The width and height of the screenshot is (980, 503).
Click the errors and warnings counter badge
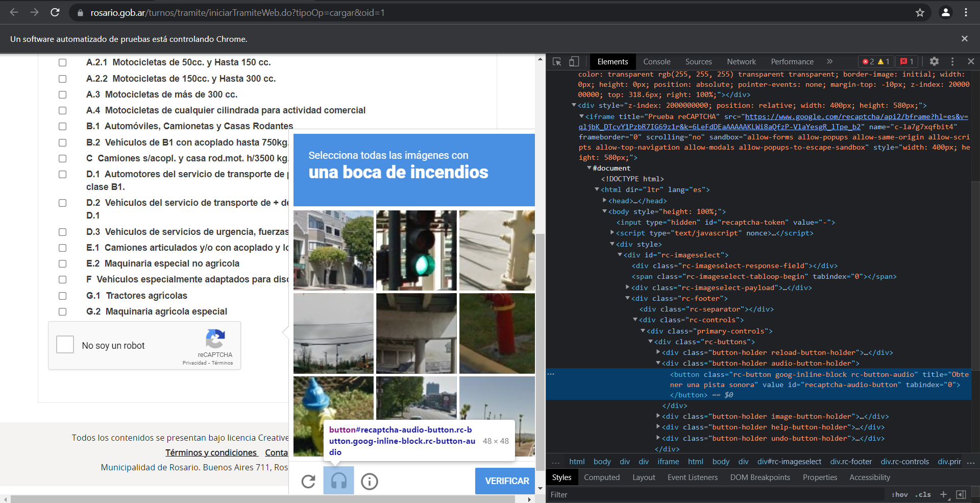[876, 62]
